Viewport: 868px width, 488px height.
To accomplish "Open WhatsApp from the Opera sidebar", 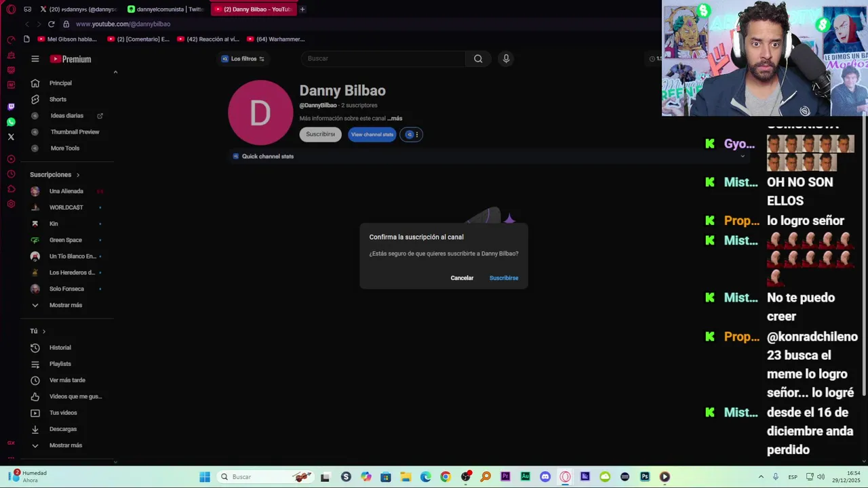I will [x=11, y=122].
